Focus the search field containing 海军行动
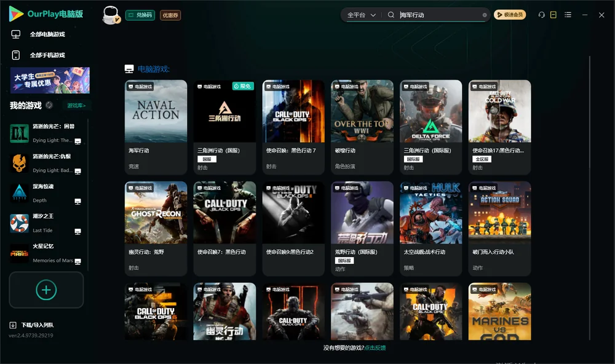 coord(439,15)
